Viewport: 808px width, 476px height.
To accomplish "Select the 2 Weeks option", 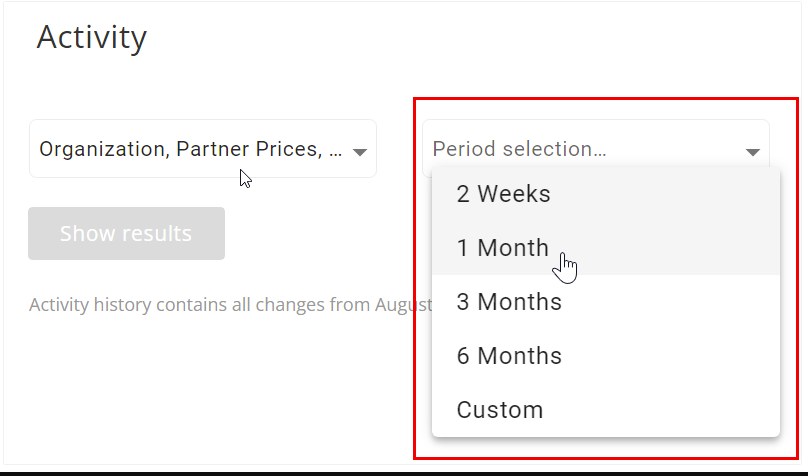I will [x=606, y=194].
